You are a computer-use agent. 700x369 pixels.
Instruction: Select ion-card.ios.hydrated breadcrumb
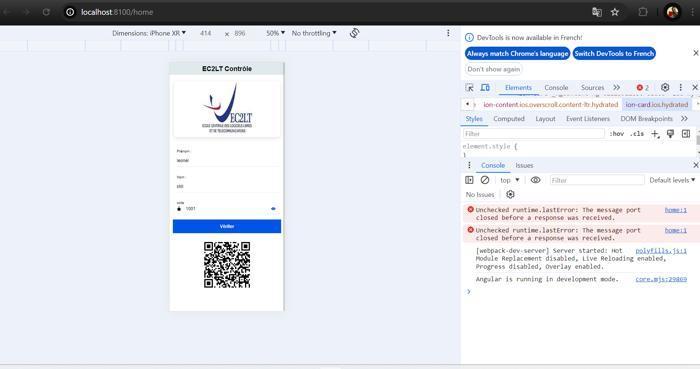[657, 104]
